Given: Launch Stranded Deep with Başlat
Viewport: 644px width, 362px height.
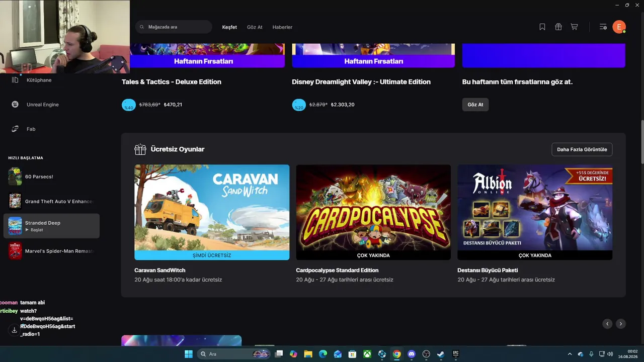Looking at the screenshot, I should (34, 230).
